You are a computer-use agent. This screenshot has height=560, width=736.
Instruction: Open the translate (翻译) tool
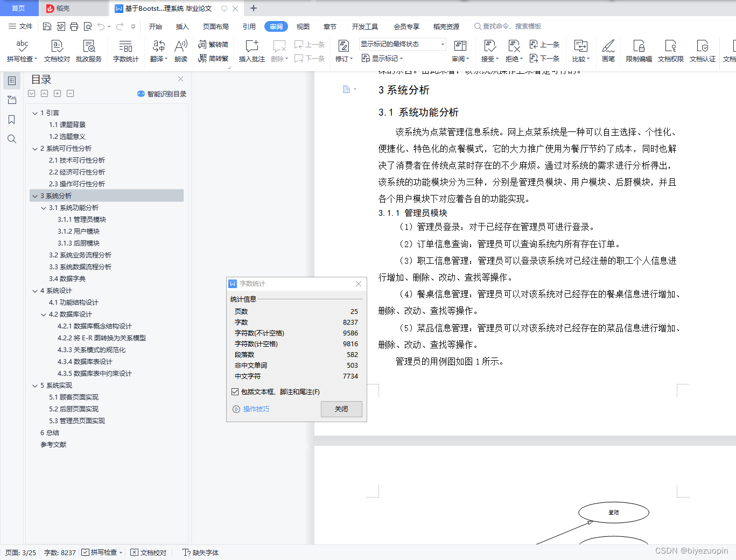[158, 51]
